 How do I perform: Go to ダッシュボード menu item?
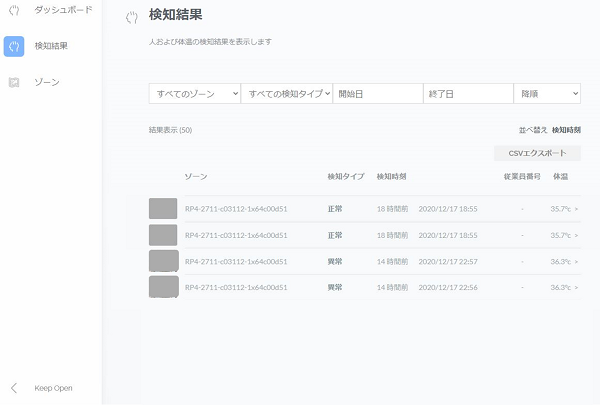pyautogui.click(x=63, y=10)
